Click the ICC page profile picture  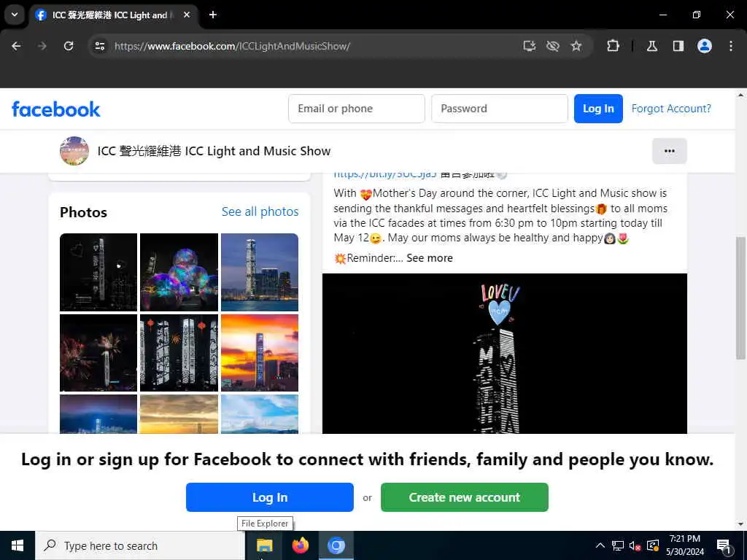[74, 151]
